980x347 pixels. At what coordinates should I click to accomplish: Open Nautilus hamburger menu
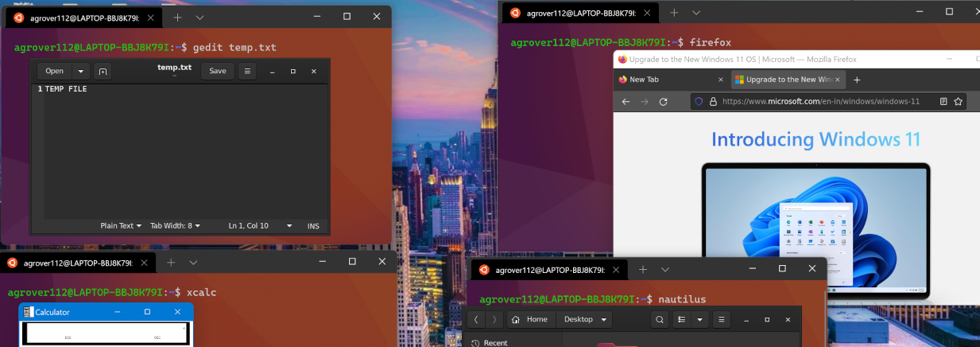tap(720, 319)
